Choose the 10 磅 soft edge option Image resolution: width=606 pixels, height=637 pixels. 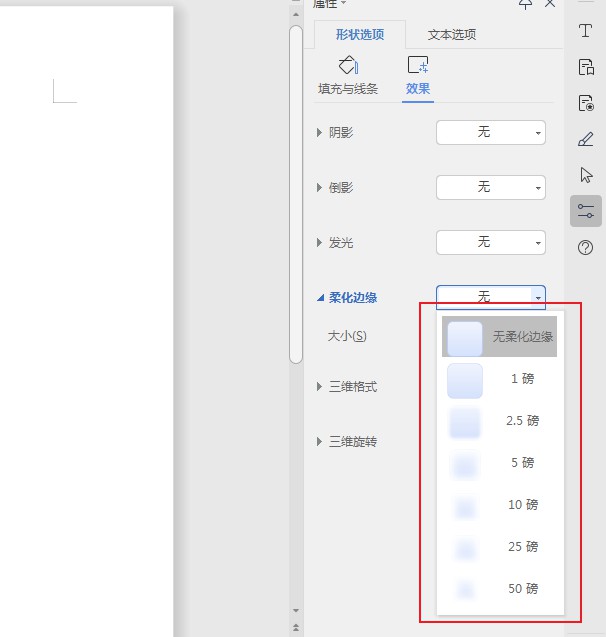click(x=499, y=505)
